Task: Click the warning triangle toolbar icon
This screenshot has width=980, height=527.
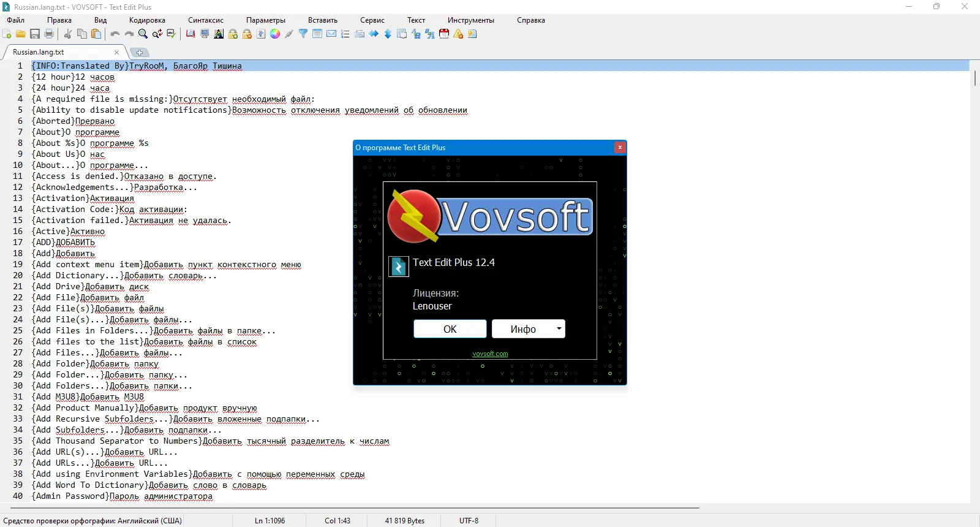Action: point(458,34)
